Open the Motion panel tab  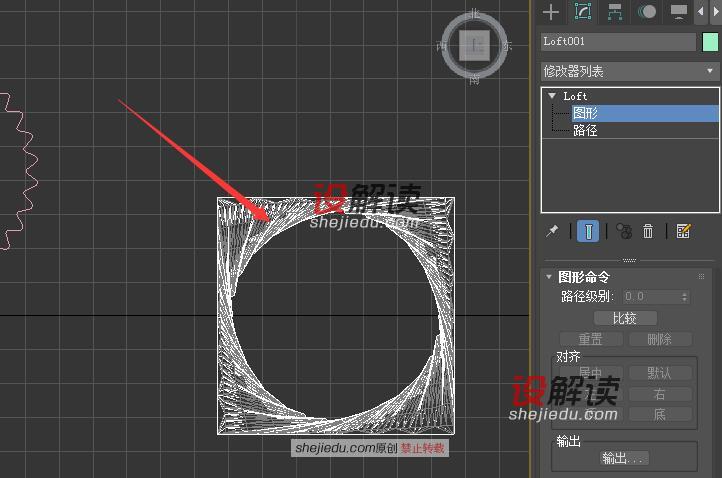648,12
